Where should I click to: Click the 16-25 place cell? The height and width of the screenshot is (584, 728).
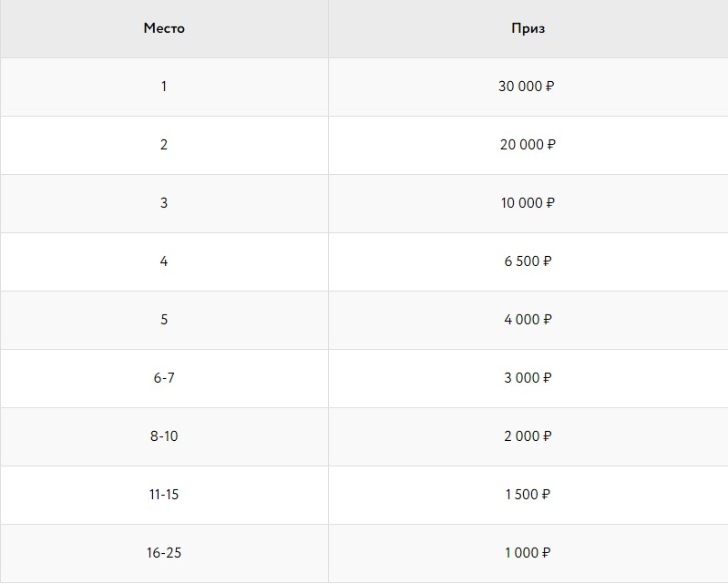164,553
